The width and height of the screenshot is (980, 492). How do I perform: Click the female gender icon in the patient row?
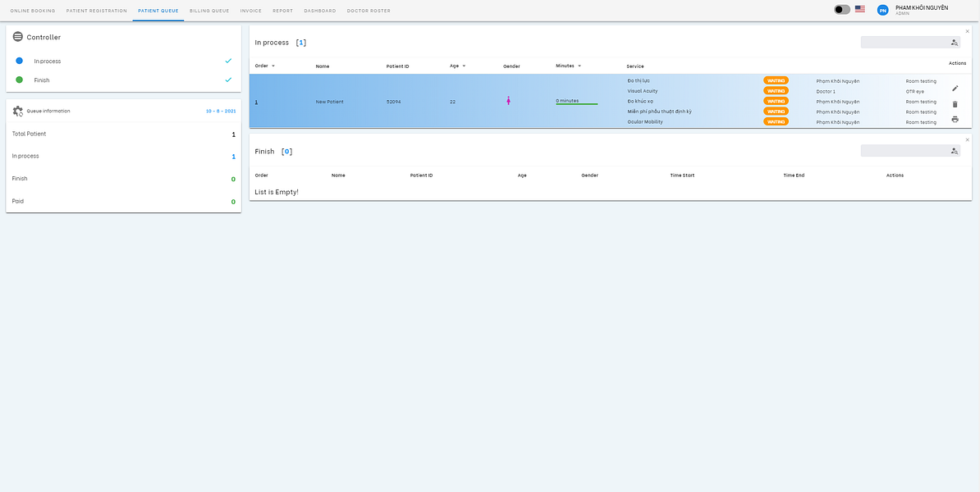pyautogui.click(x=508, y=101)
